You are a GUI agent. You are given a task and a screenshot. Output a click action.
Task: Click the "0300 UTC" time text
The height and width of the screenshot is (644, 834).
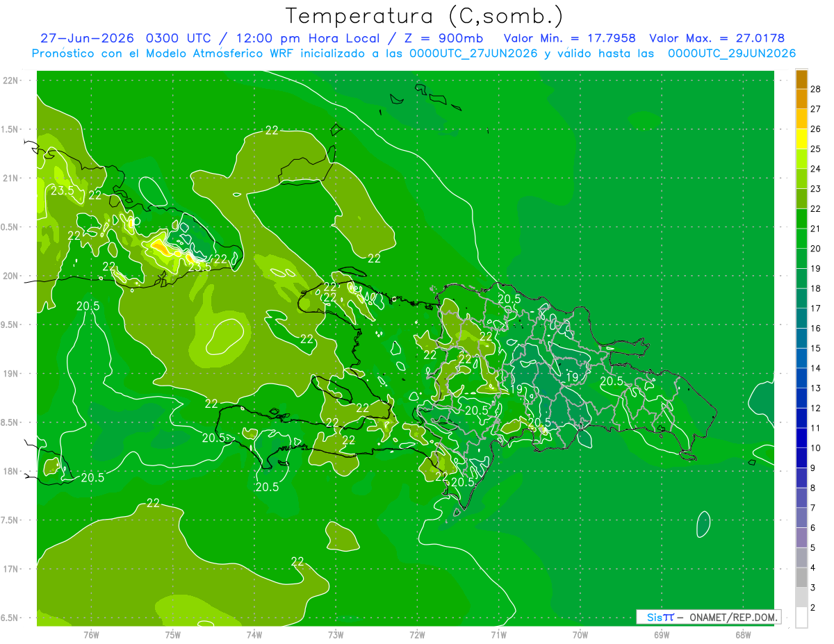[179, 38]
